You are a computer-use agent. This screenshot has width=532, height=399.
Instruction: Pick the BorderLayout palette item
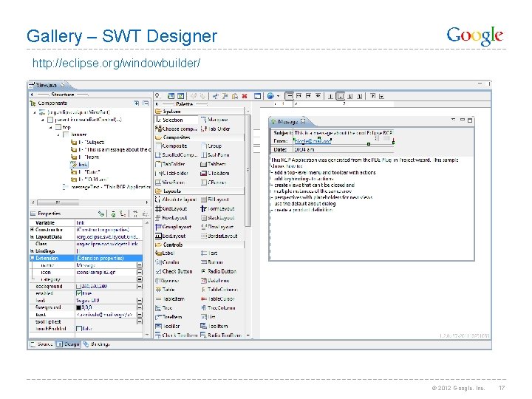point(219,236)
